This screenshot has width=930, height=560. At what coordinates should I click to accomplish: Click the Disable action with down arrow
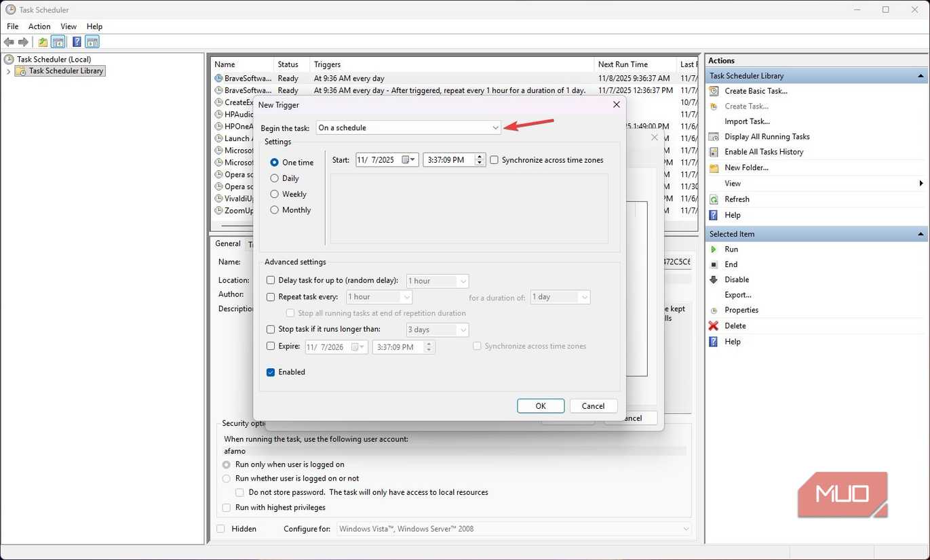737,279
